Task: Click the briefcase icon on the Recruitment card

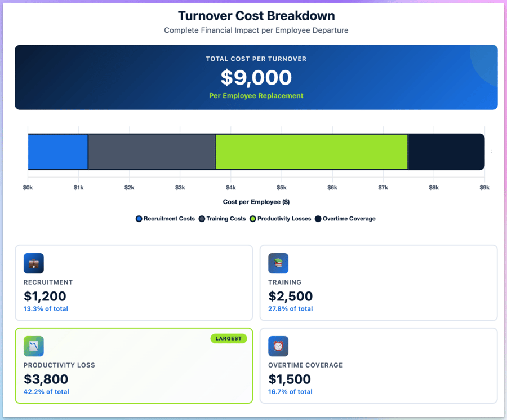Action: (x=33, y=263)
